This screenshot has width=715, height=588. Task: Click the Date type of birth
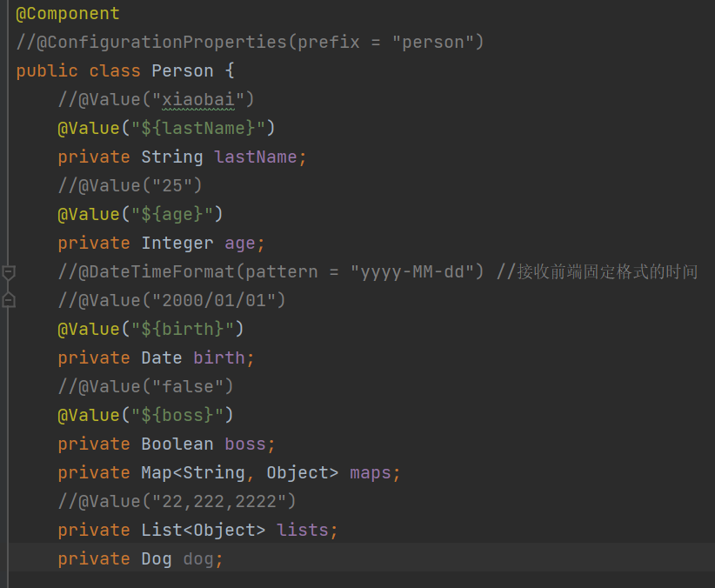pyautogui.click(x=162, y=358)
